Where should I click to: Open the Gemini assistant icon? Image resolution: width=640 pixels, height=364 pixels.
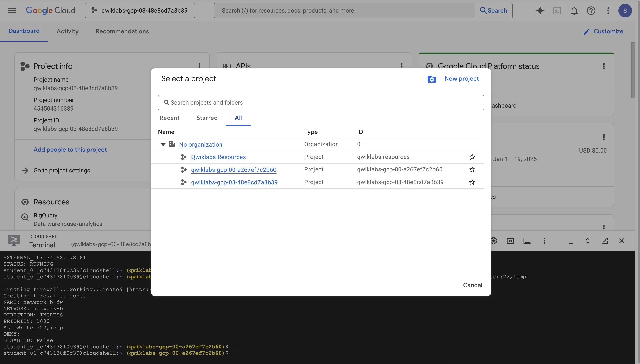[540, 11]
